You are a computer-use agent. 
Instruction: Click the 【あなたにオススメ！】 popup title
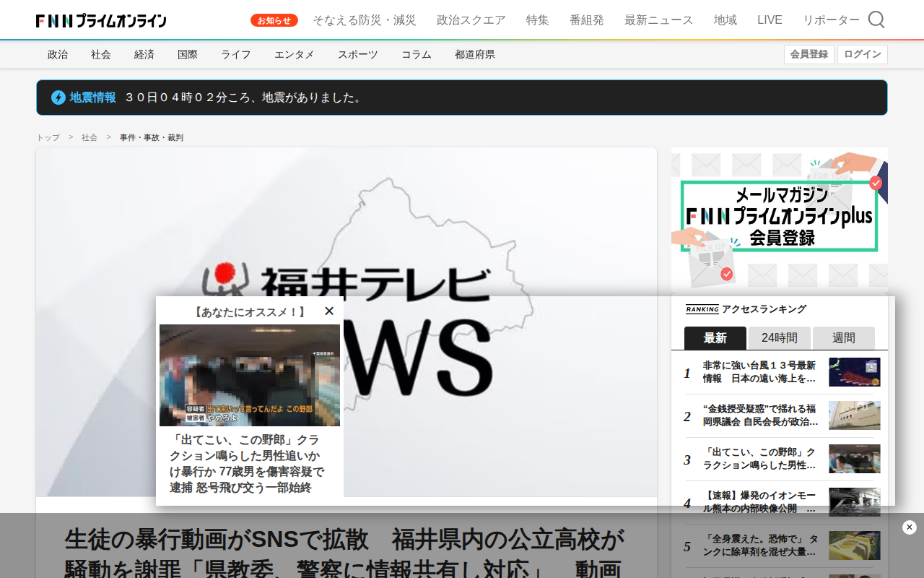pyautogui.click(x=250, y=312)
